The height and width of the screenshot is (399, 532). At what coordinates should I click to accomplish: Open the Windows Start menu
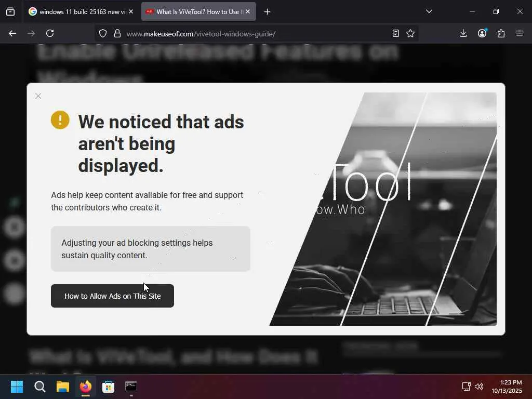click(17, 387)
